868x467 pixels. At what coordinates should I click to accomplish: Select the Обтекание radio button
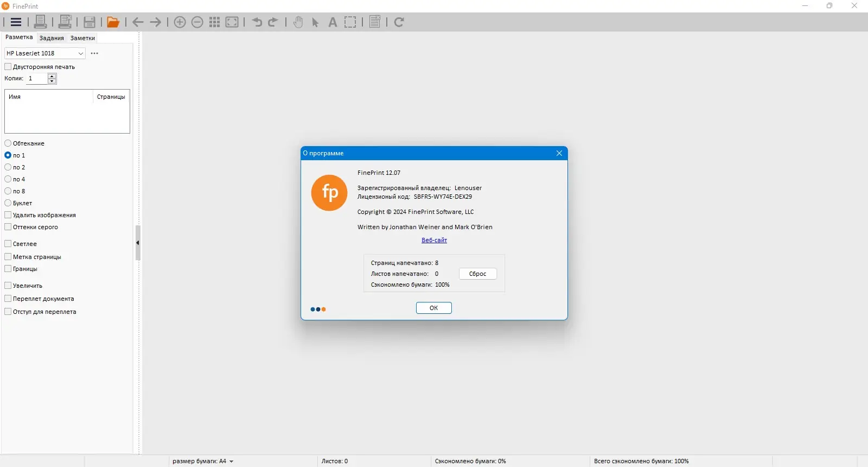point(8,143)
